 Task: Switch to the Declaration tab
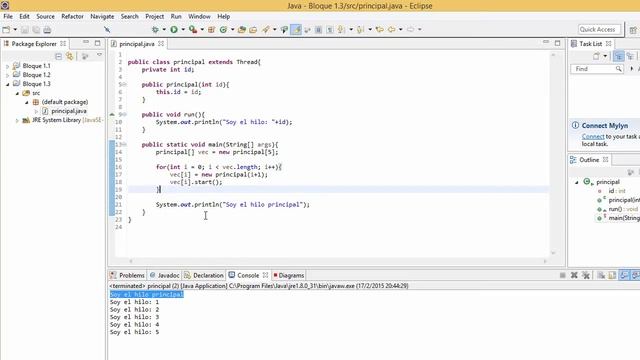pos(204,276)
